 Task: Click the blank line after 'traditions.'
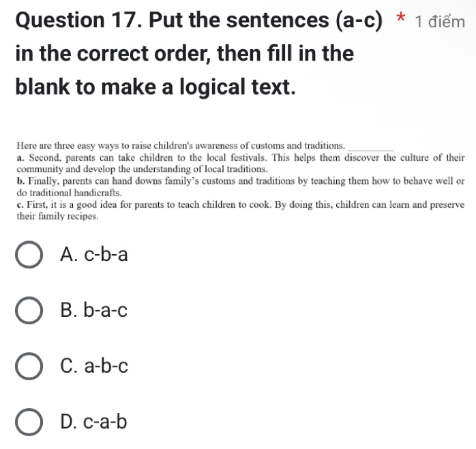[371, 148]
